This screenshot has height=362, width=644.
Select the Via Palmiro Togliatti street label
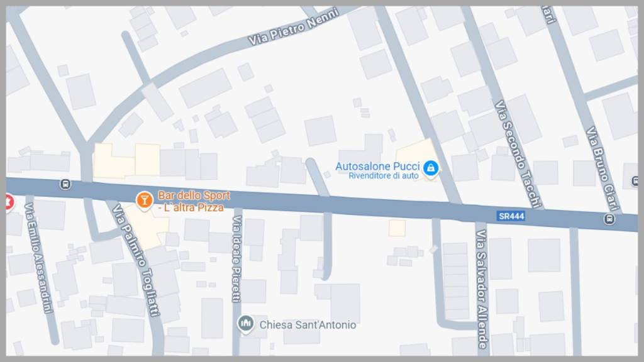136,260
